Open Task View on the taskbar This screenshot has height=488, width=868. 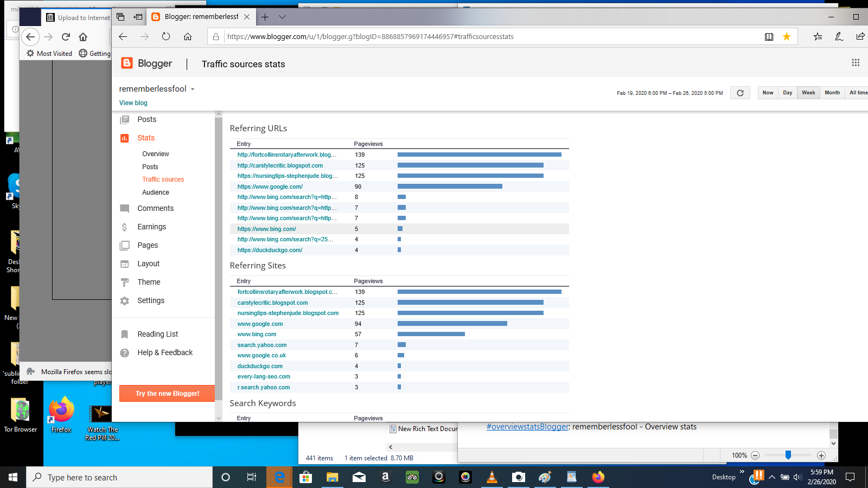tap(252, 477)
